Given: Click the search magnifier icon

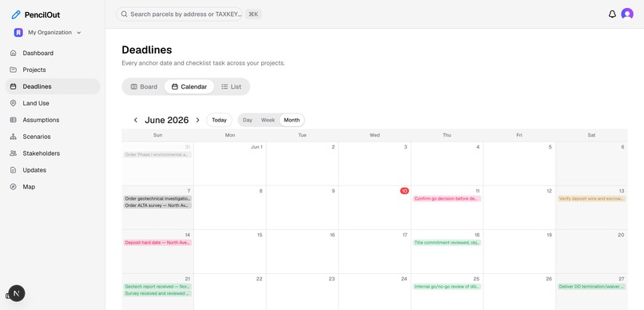Looking at the screenshot, I should 124,14.
